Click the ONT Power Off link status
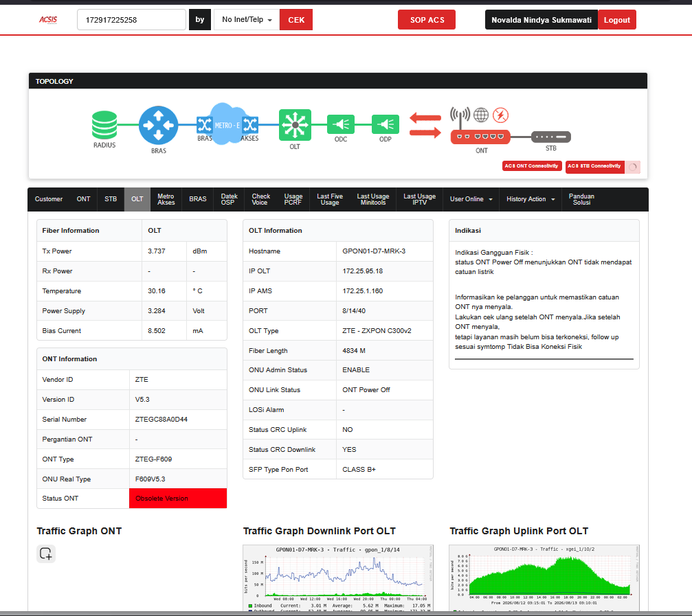Image resolution: width=692 pixels, height=616 pixels. tap(366, 390)
